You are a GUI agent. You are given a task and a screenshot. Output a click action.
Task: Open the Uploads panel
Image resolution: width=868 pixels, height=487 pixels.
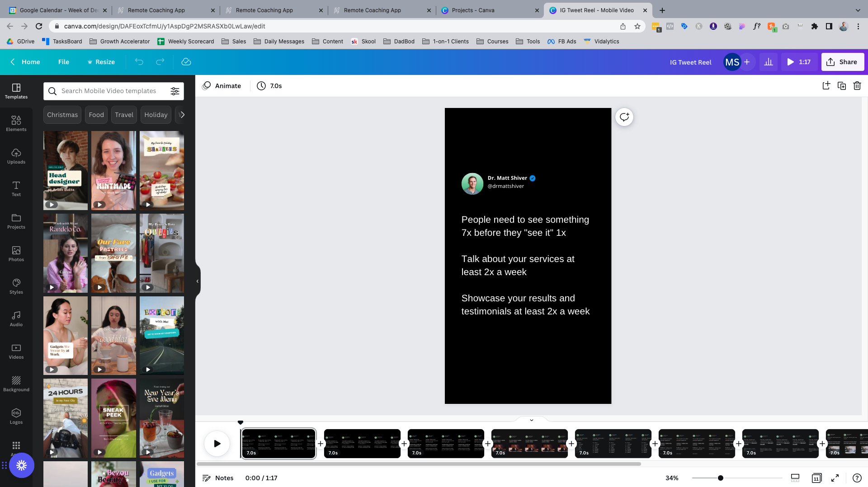point(16,156)
